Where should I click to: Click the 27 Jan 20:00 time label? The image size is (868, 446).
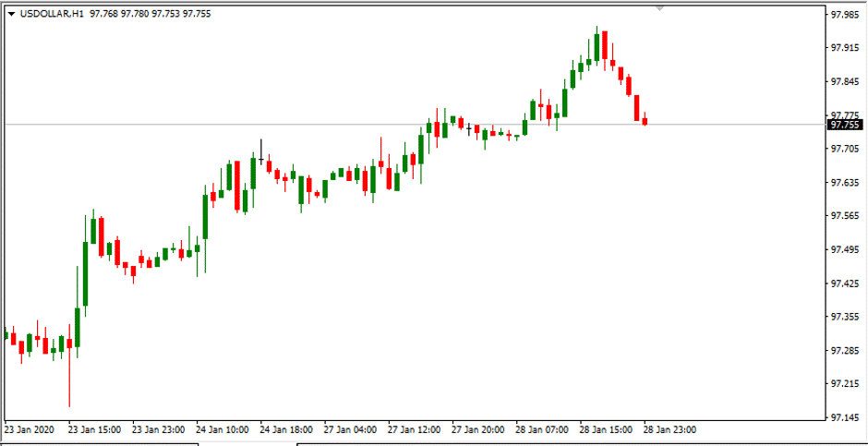(479, 429)
